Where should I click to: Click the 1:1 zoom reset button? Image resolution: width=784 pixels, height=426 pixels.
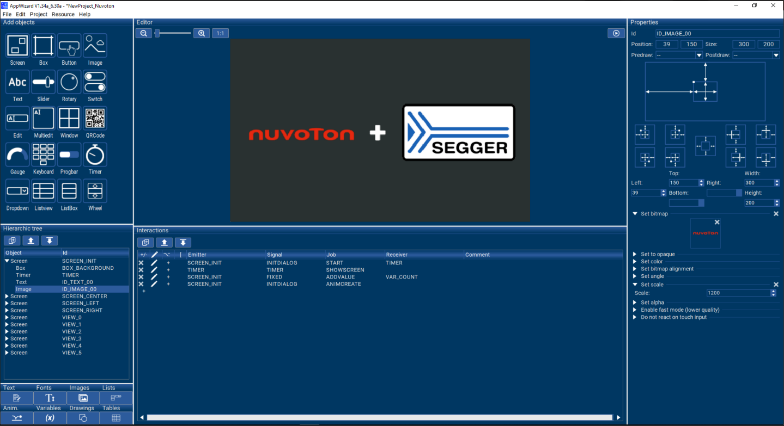(x=221, y=33)
